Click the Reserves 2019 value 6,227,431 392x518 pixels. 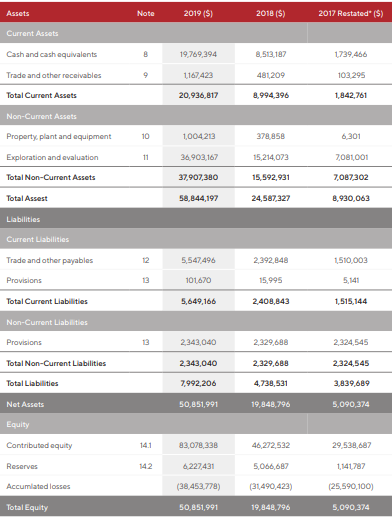(198, 466)
